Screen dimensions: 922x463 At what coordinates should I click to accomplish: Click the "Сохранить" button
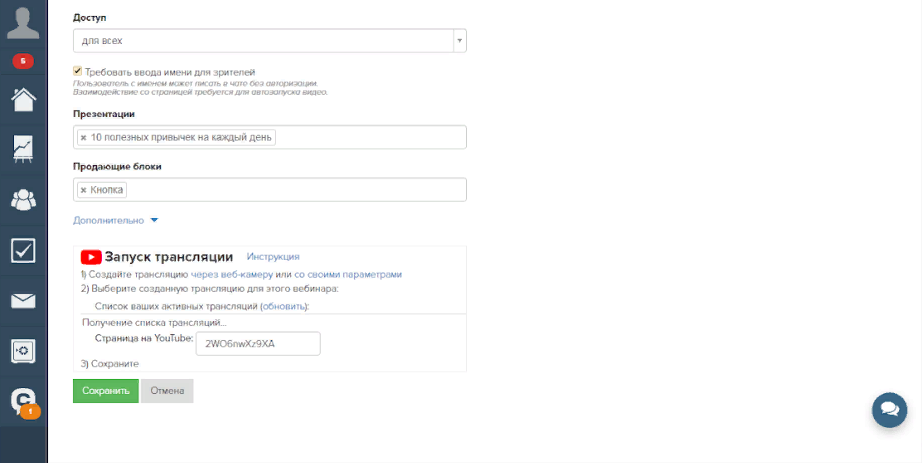105,391
